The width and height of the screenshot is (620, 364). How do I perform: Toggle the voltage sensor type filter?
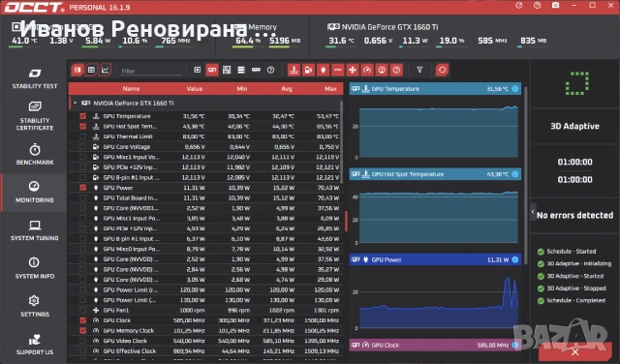[x=308, y=70]
